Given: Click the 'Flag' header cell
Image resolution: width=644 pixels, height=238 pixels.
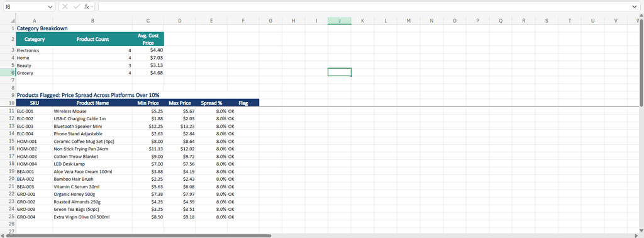Looking at the screenshot, I should (243, 103).
